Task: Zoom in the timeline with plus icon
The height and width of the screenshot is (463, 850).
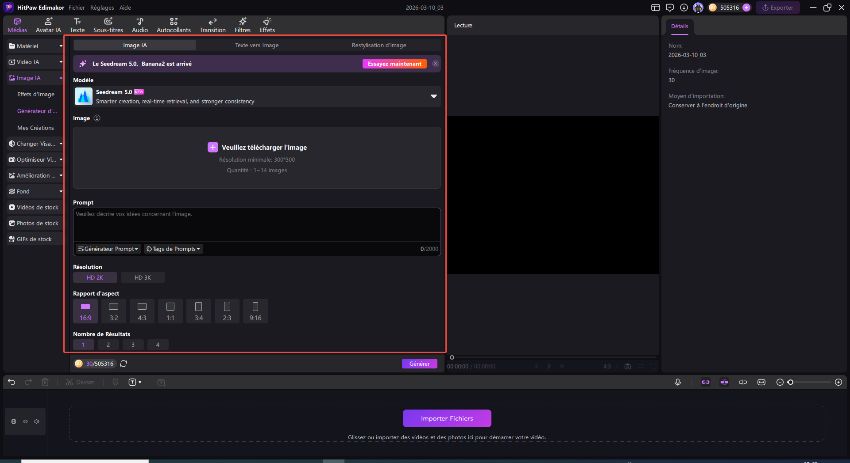Action: click(839, 382)
